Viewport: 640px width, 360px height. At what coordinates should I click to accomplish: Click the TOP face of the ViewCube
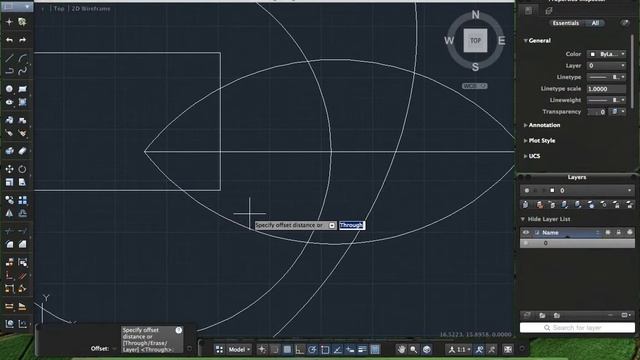(x=475, y=40)
